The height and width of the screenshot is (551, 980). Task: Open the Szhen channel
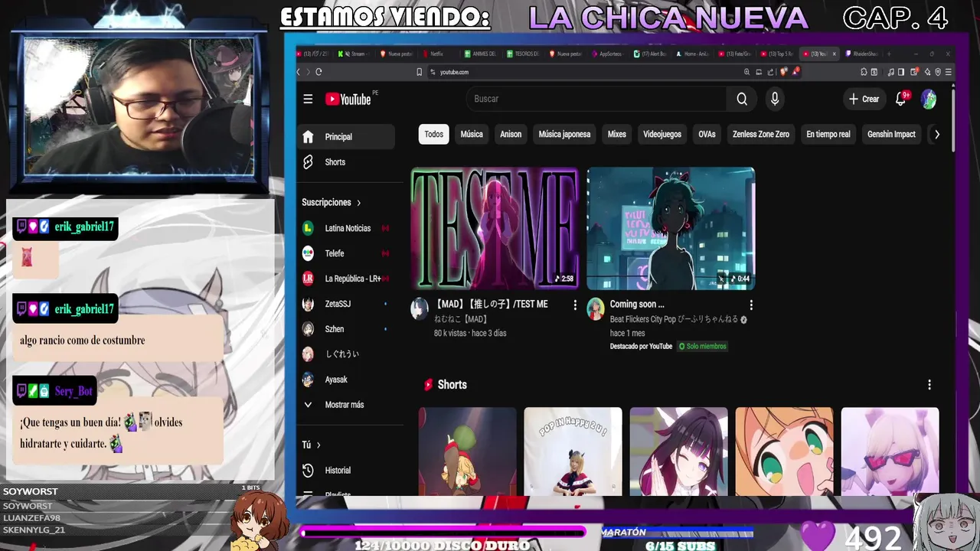[346, 329]
